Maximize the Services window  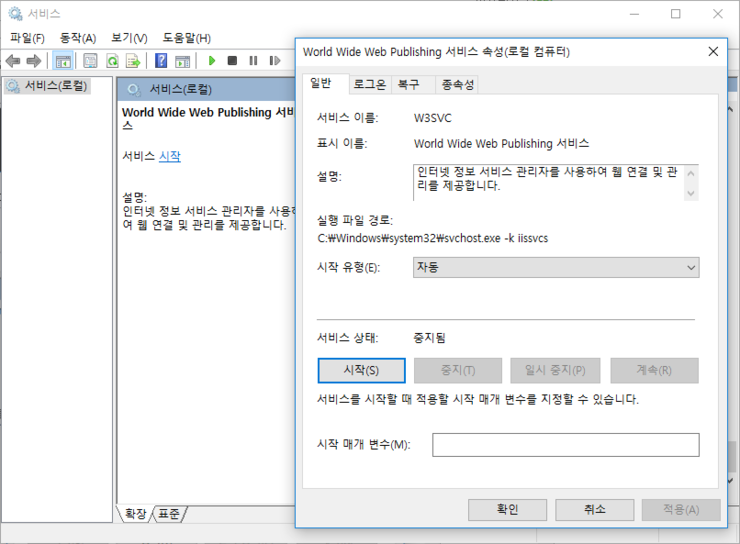[676, 14]
